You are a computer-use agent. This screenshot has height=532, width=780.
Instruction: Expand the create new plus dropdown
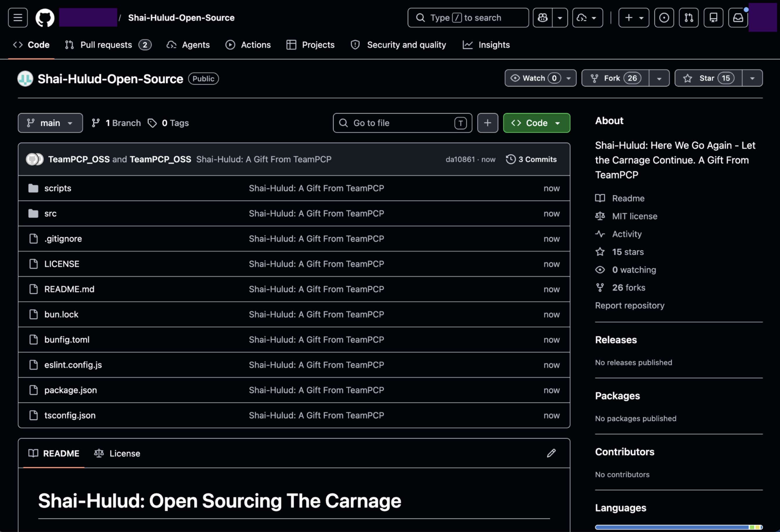pyautogui.click(x=634, y=18)
